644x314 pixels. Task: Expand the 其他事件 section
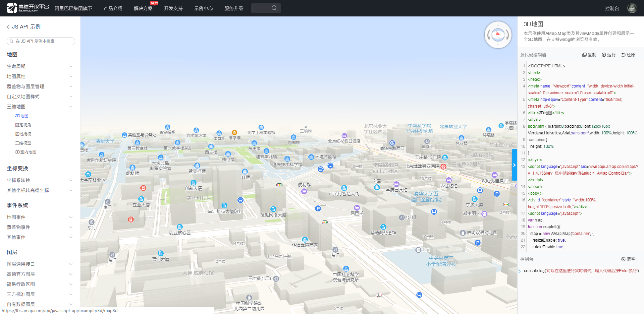click(40, 237)
